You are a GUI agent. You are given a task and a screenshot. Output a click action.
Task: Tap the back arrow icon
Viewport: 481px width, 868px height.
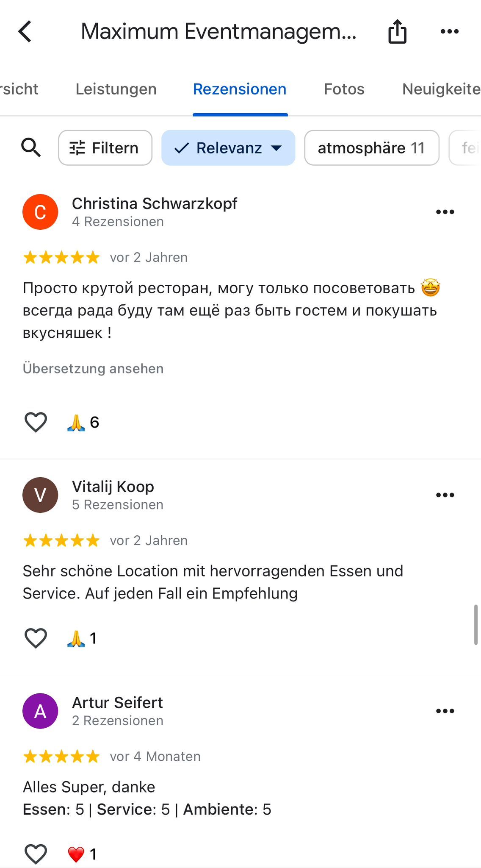pyautogui.click(x=25, y=32)
